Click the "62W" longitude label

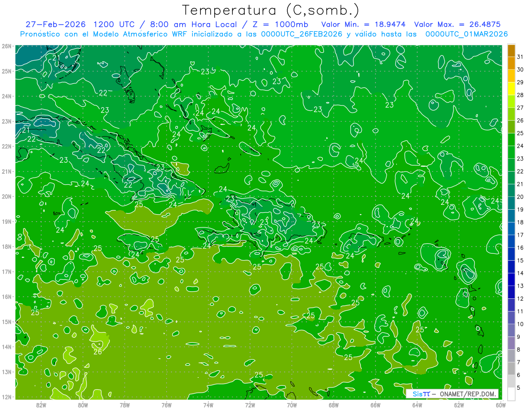(459, 404)
